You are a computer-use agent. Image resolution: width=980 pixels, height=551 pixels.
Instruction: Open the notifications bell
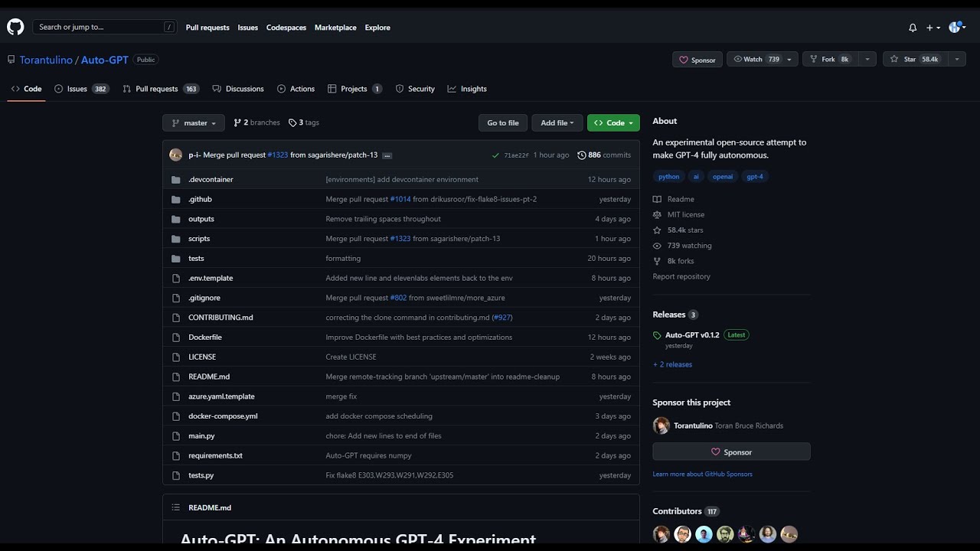pyautogui.click(x=913, y=28)
